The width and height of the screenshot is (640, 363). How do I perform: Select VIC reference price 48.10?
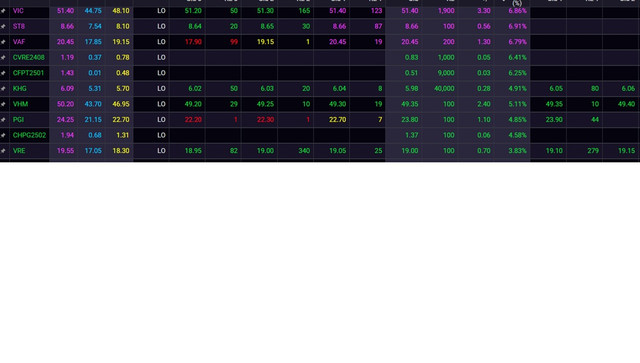[x=121, y=11]
